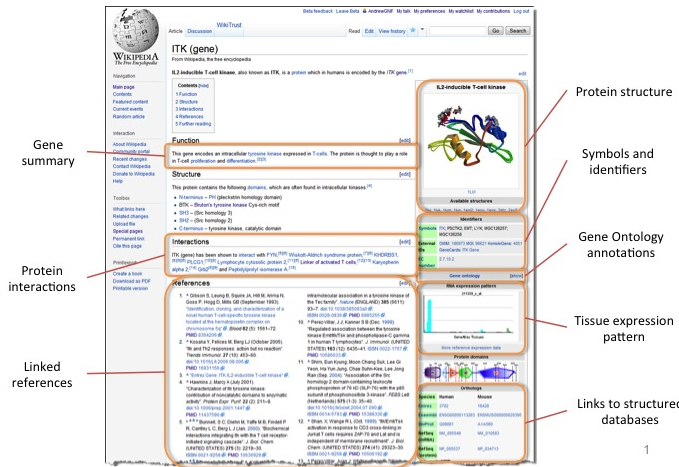The width and height of the screenshot is (679, 467).
Task: Click Create a book link
Action: point(127,274)
